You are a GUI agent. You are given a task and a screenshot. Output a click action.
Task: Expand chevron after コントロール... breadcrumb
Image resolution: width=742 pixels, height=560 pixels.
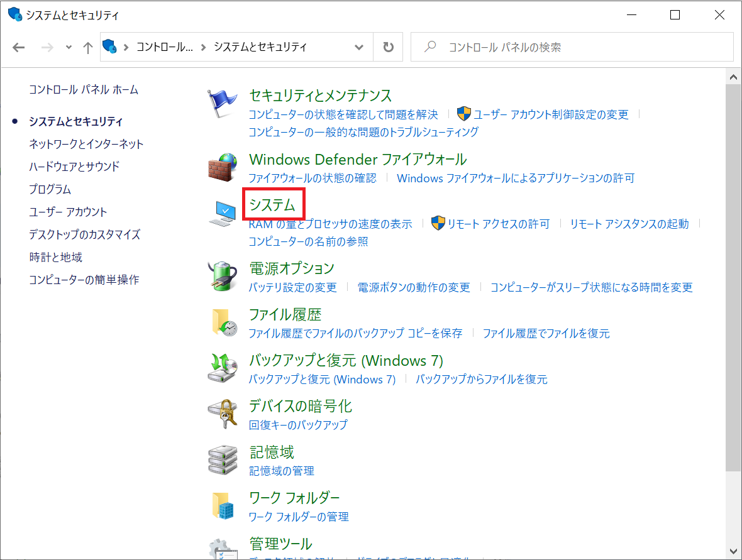click(x=204, y=47)
